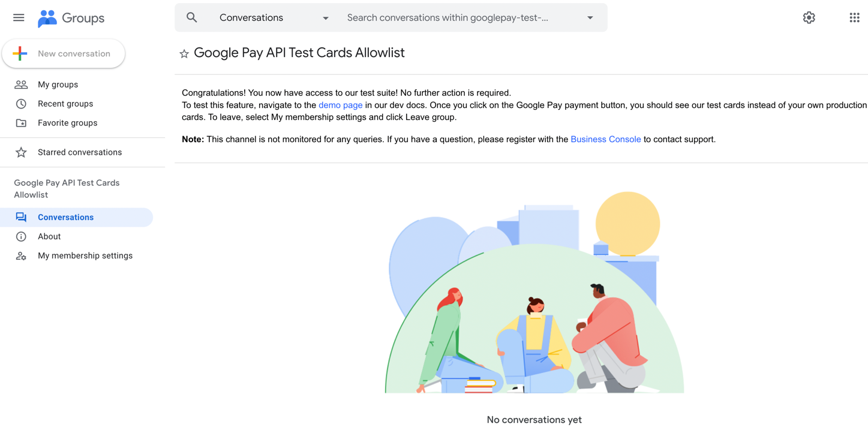Click the Google Groups logo
This screenshot has height=433, width=868.
click(71, 18)
